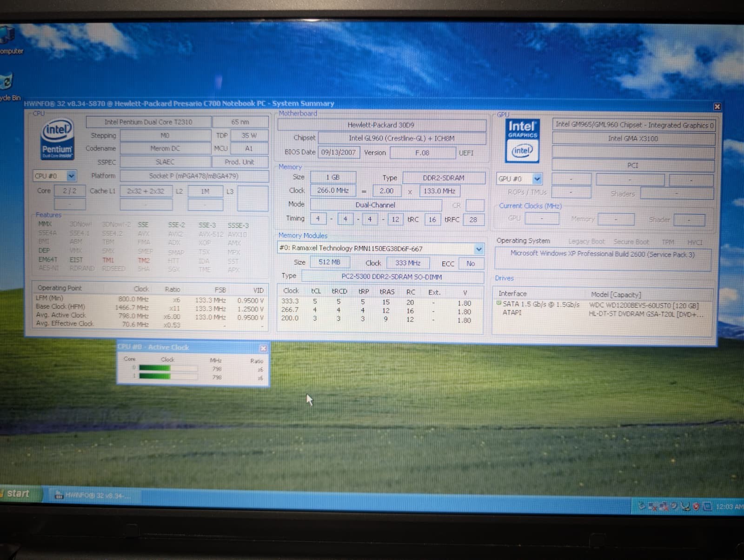Screen dimensions: 744x560
Task: Click the Merom DC codename field
Action: tap(165, 148)
